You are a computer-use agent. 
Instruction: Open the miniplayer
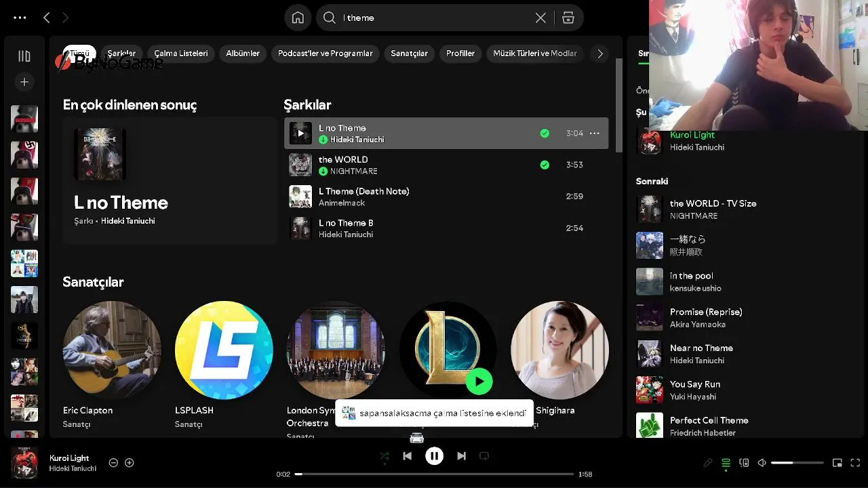pos(837,463)
